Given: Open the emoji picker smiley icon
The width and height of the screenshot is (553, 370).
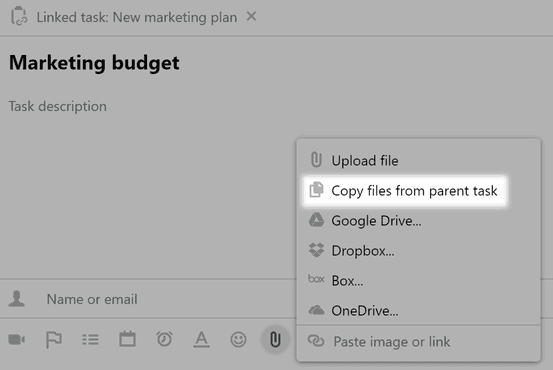Looking at the screenshot, I should [238, 340].
